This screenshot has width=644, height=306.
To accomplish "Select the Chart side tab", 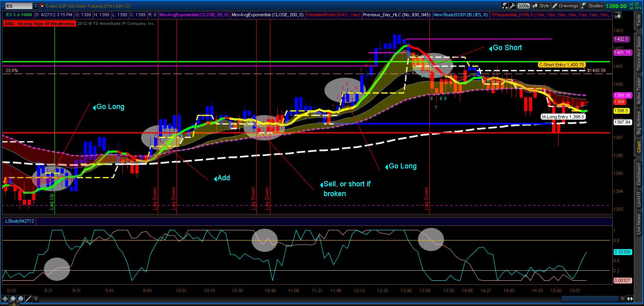I will coord(639,147).
